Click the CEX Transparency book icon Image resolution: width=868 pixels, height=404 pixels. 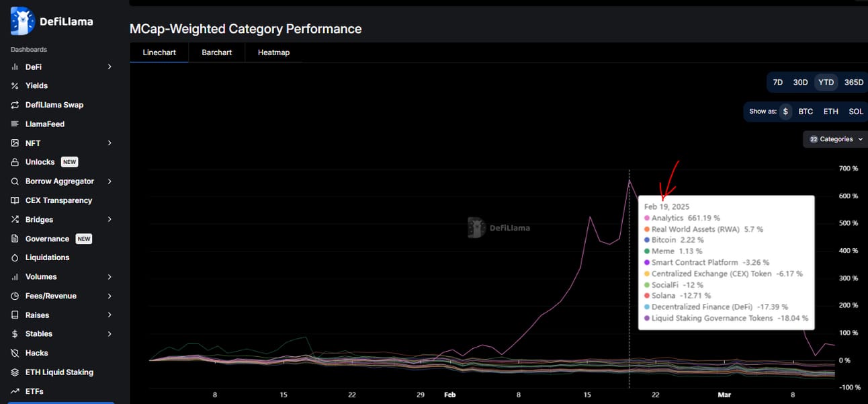pos(15,200)
